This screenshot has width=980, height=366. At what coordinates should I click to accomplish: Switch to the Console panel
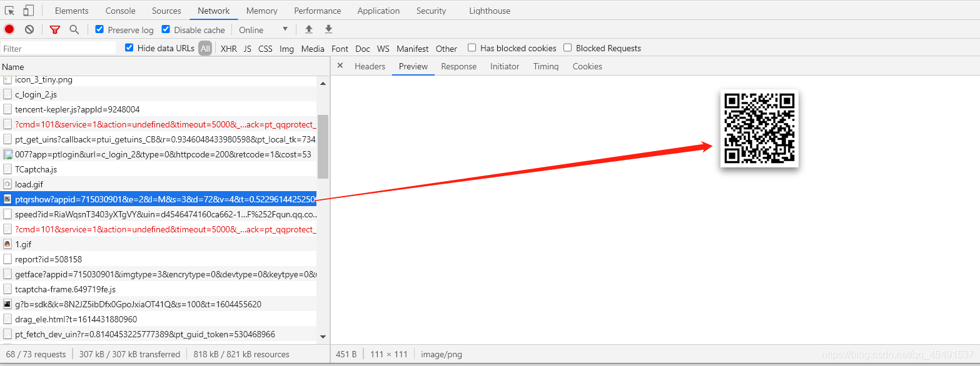121,11
